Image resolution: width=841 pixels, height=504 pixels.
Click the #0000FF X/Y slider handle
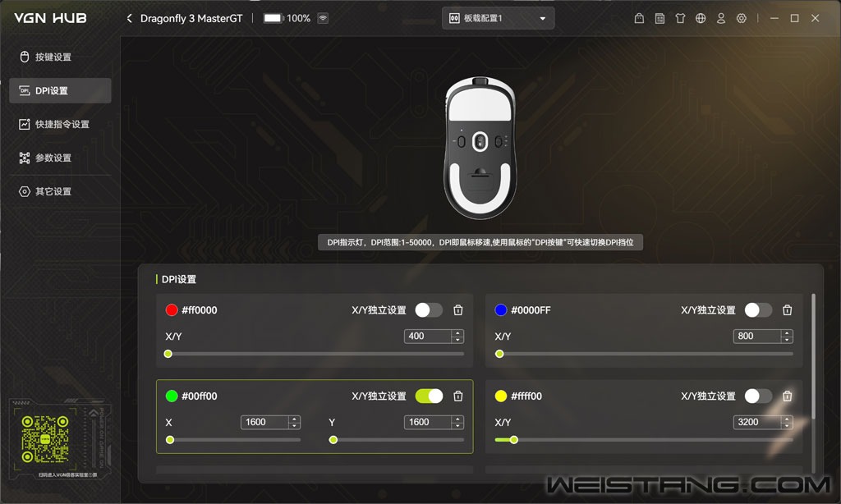point(499,354)
